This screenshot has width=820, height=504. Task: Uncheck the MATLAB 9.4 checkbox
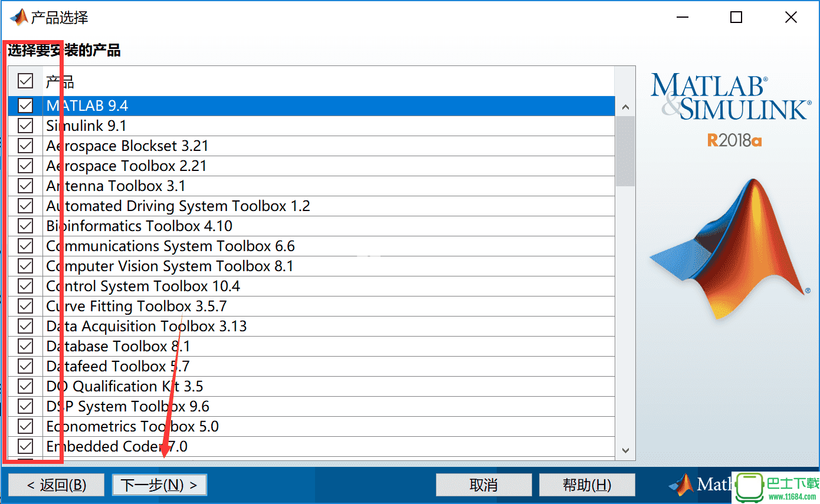[25, 106]
